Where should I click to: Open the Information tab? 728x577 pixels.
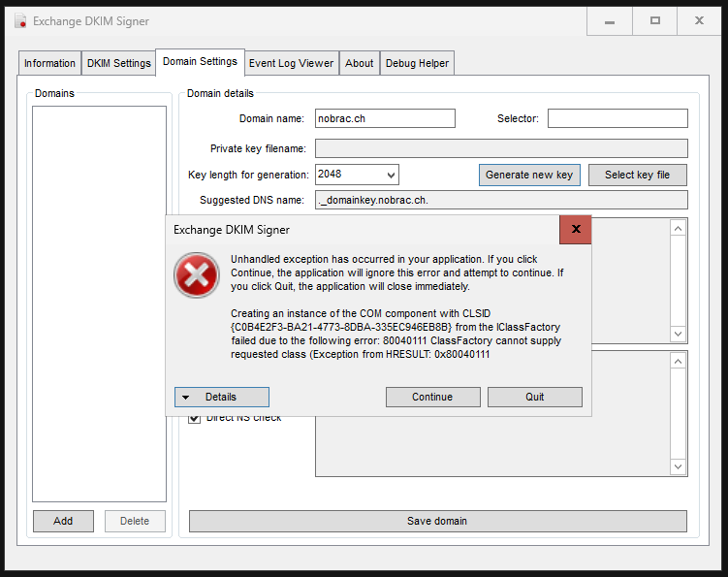49,63
